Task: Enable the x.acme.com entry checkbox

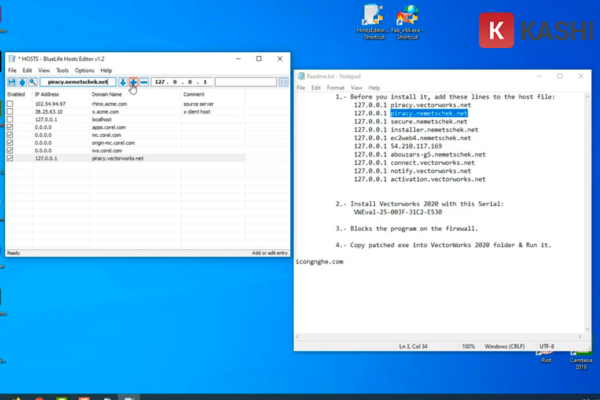Action: coord(10,112)
